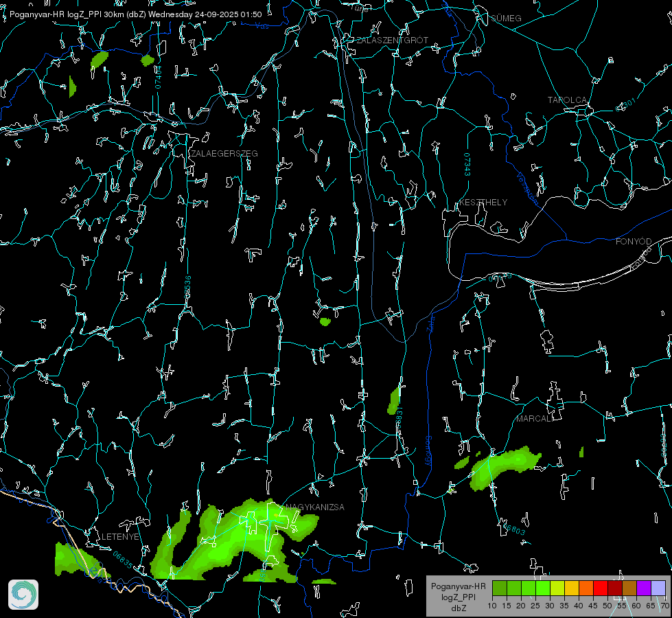Pick the bright red 45-50 dBZ legend swatch
This screenshot has height=618, width=672.
tap(601, 588)
